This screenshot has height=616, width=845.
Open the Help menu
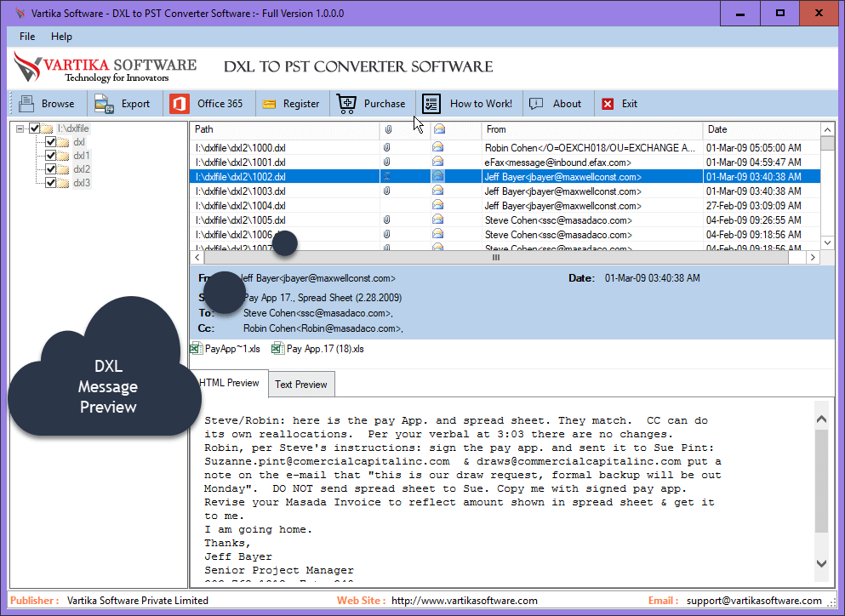61,37
